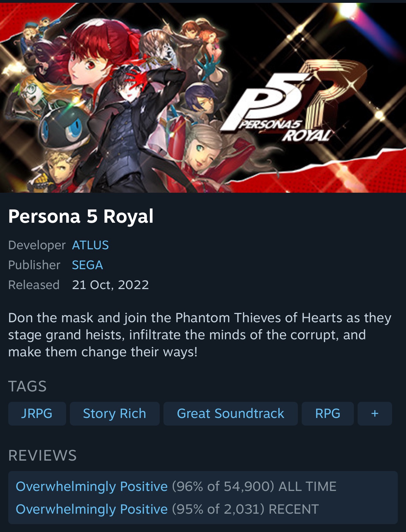The height and width of the screenshot is (532, 406).
Task: Click the Publisher field label
Action: [x=34, y=265]
